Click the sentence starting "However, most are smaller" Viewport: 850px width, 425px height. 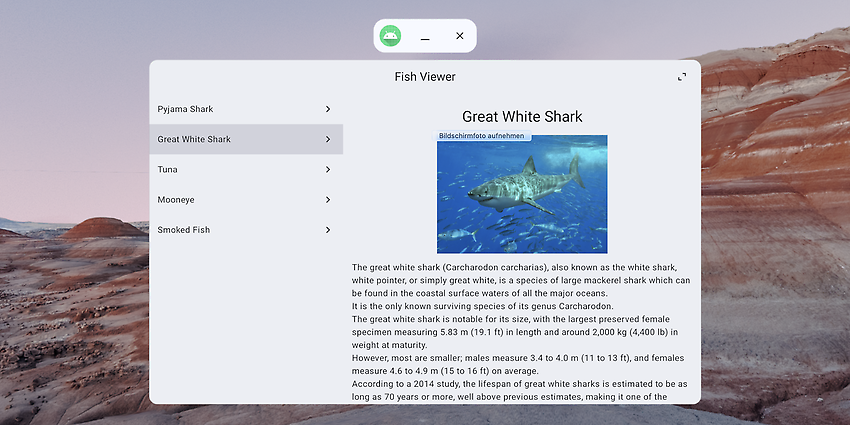(x=518, y=365)
